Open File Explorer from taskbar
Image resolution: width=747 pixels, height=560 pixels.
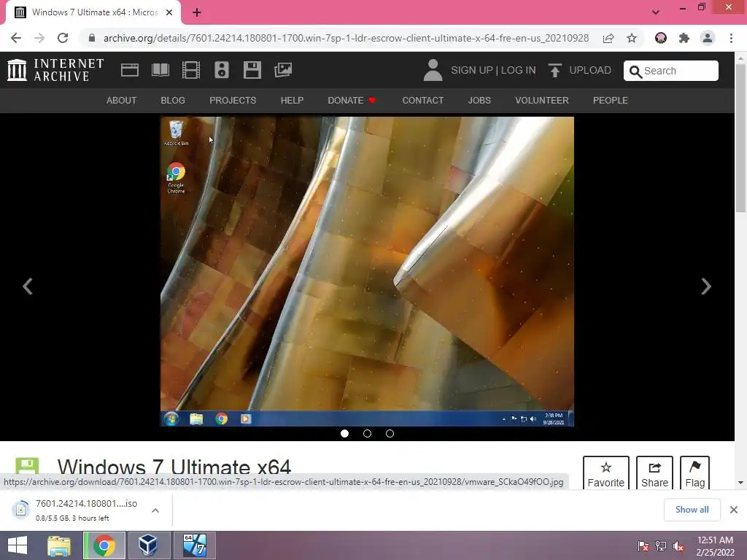(x=59, y=545)
